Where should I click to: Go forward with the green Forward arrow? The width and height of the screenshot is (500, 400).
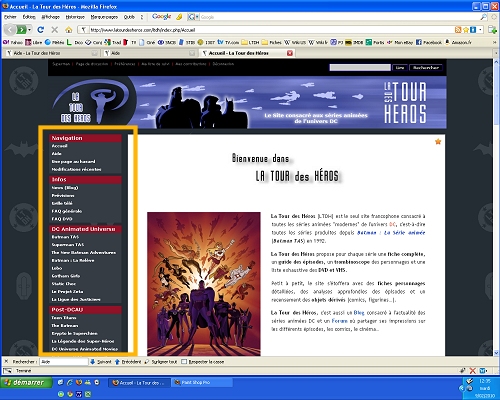(21, 30)
